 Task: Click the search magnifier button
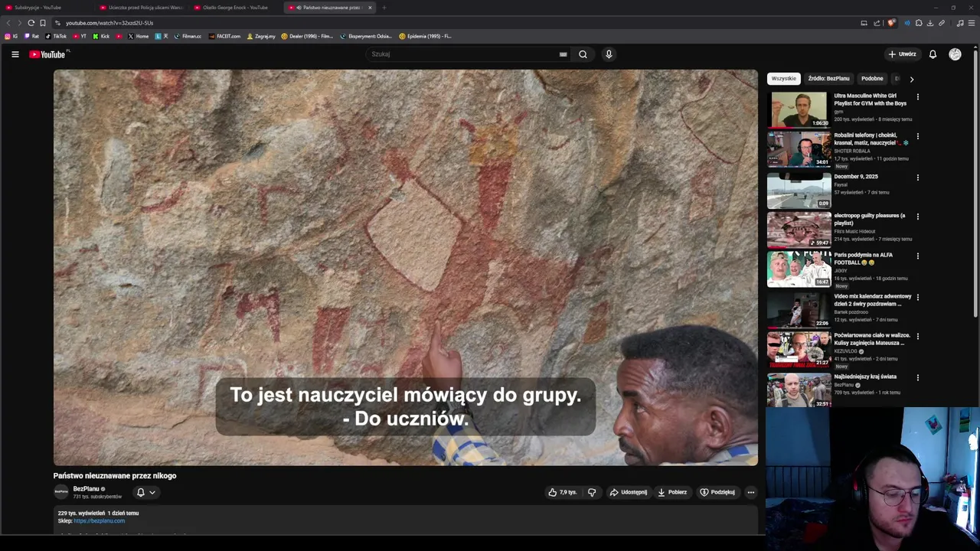click(x=583, y=54)
